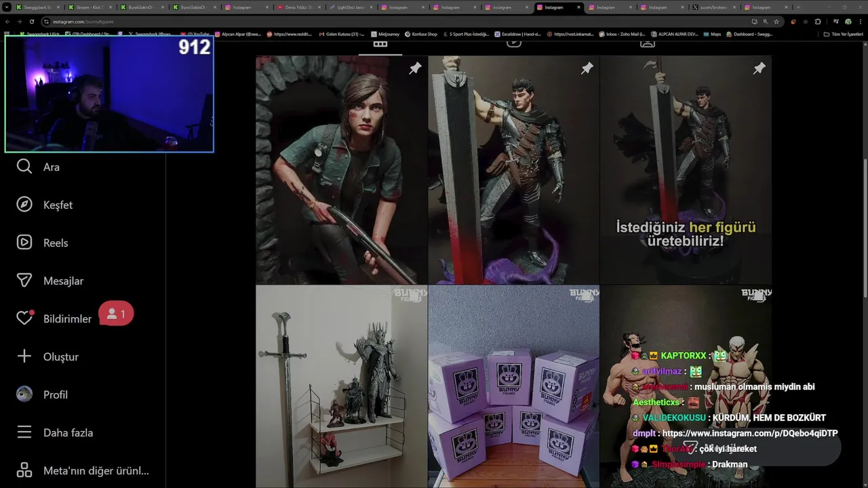Open the 'İstediğiniz her figürü üretebiliriz!' post
This screenshot has height=488, width=868.
point(686,169)
